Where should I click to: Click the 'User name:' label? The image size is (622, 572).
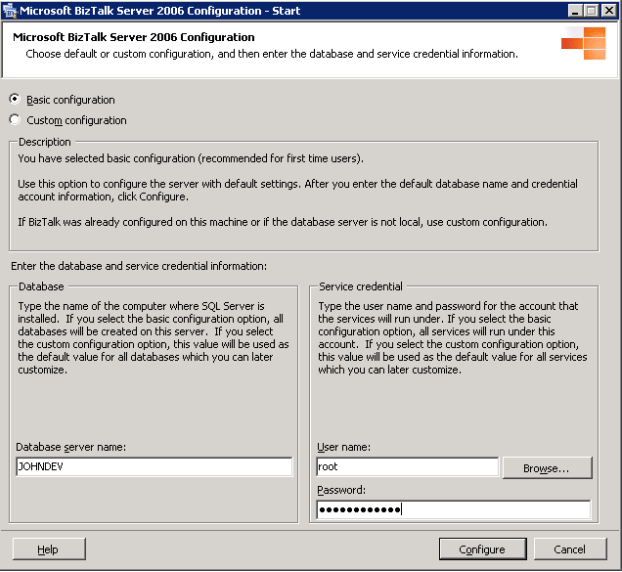coord(344,447)
